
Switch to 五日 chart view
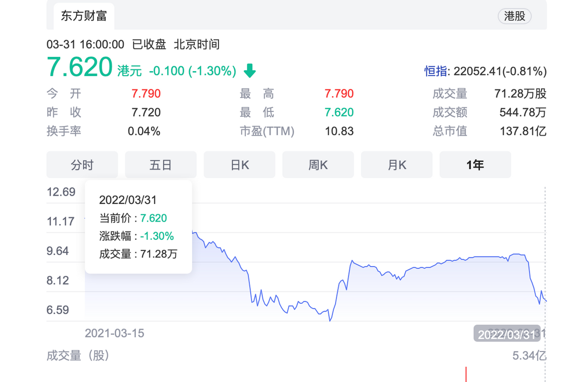161,165
